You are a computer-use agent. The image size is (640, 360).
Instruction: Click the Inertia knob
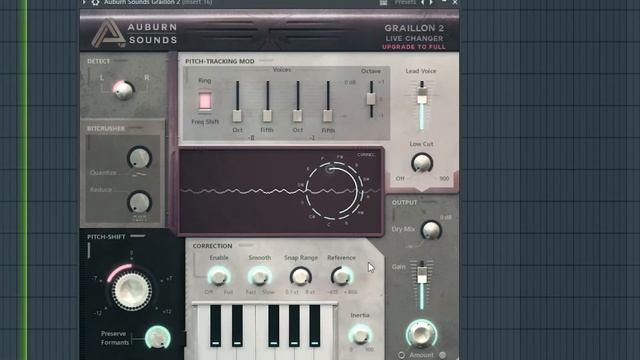click(x=360, y=335)
